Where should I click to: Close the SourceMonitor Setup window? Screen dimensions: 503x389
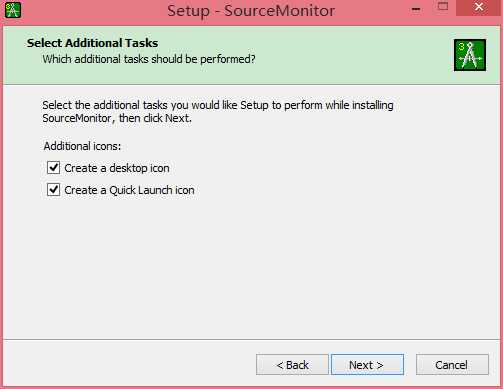[x=479, y=7]
